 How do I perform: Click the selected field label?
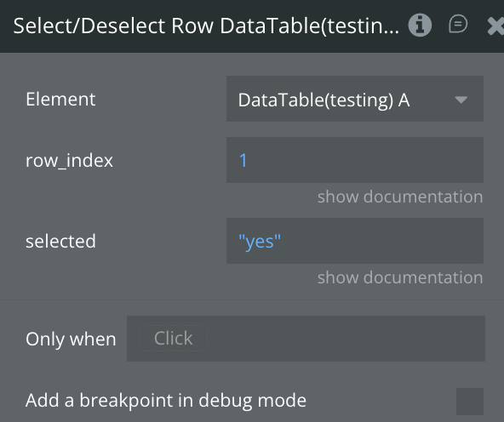pyautogui.click(x=60, y=241)
